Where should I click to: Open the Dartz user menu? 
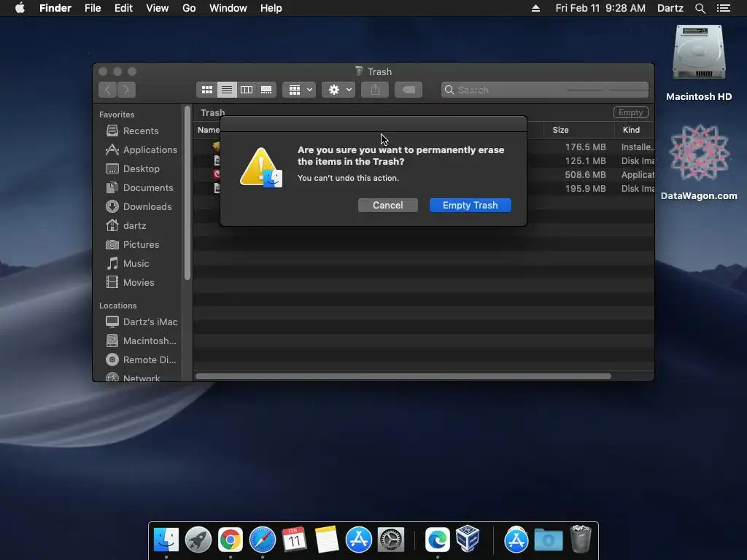click(670, 8)
